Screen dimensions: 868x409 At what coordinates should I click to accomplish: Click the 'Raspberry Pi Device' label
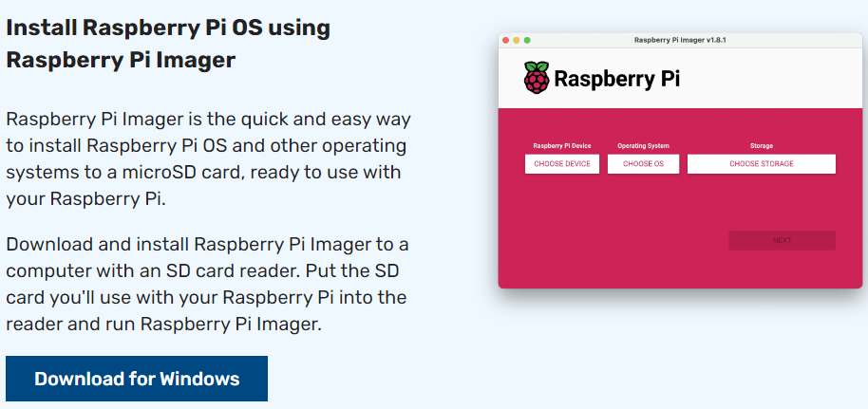(x=562, y=146)
